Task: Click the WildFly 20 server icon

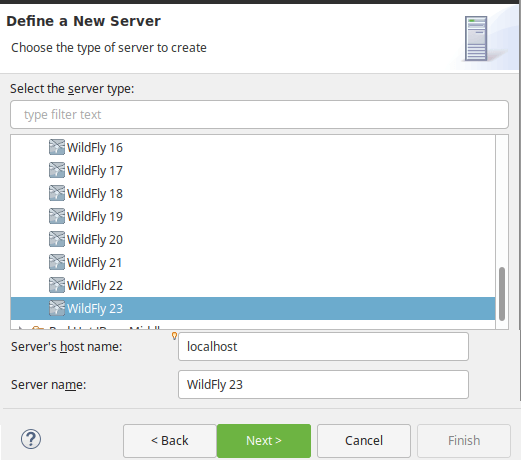Action: pos(57,239)
